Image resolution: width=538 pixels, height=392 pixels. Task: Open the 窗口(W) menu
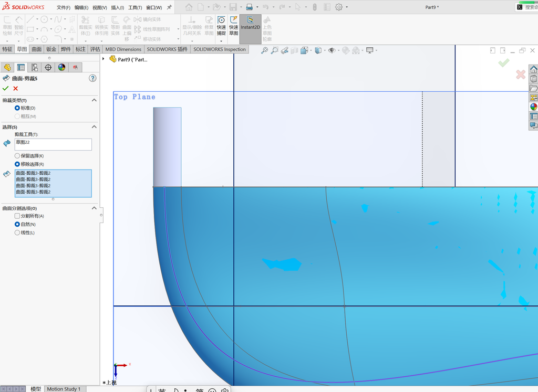154,7
